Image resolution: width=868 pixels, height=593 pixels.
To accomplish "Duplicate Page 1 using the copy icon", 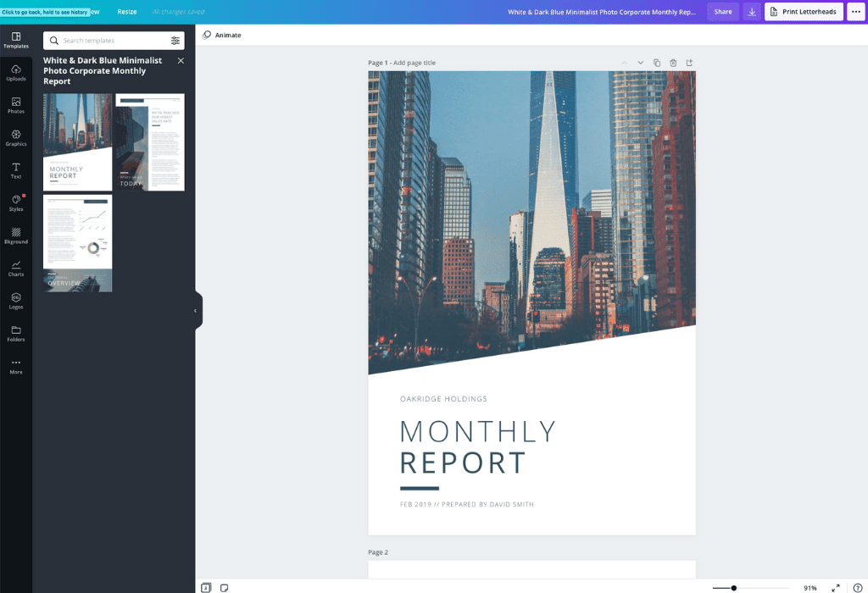I will click(655, 62).
